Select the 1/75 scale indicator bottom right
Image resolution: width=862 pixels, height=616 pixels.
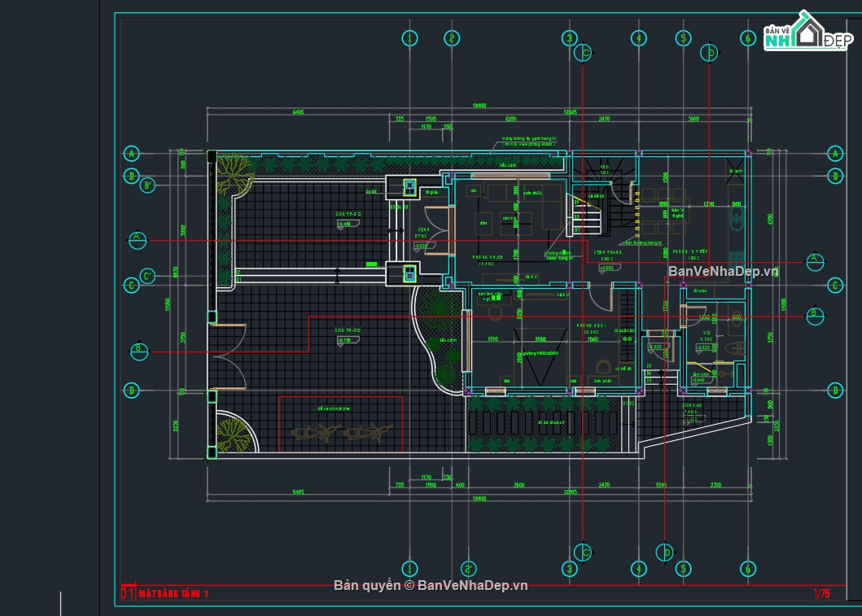[824, 593]
